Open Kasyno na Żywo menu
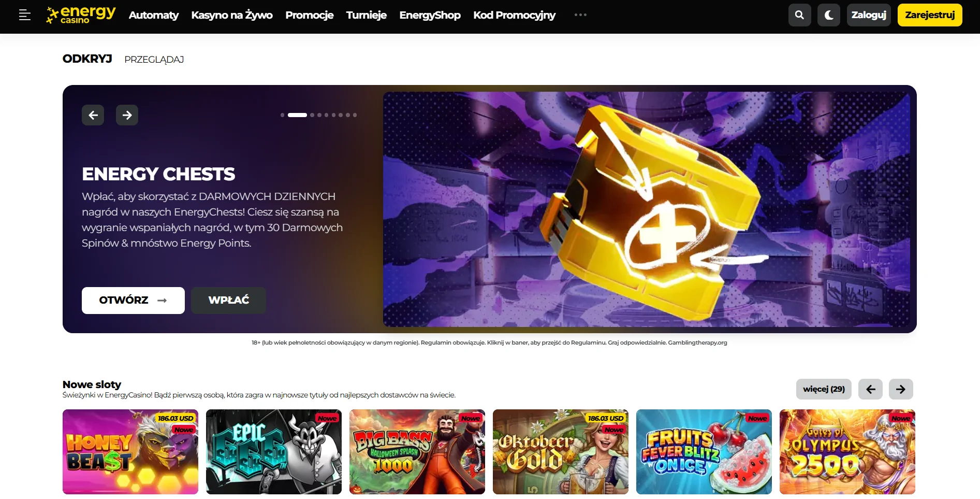This screenshot has height=499, width=980. pyautogui.click(x=232, y=15)
